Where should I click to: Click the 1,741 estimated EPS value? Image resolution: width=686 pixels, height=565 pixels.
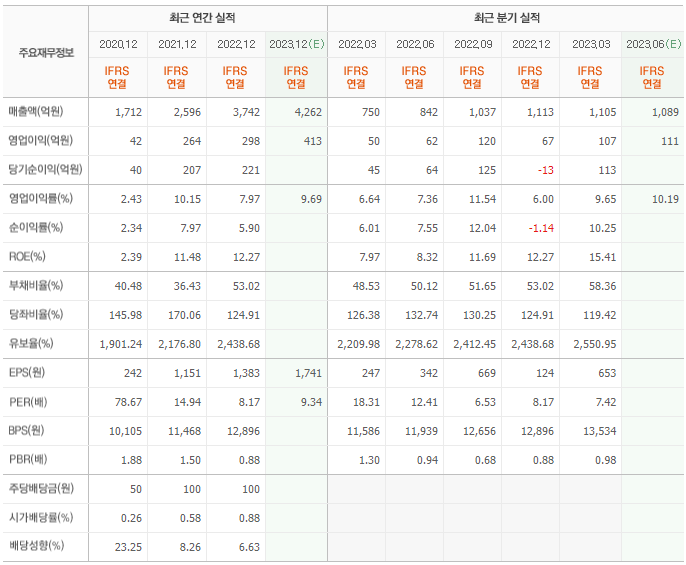(x=308, y=373)
